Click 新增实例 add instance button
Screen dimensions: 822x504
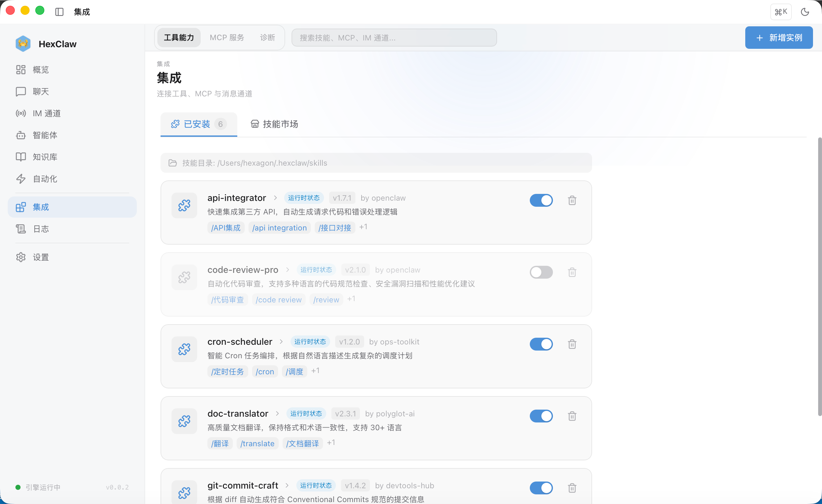[779, 38]
